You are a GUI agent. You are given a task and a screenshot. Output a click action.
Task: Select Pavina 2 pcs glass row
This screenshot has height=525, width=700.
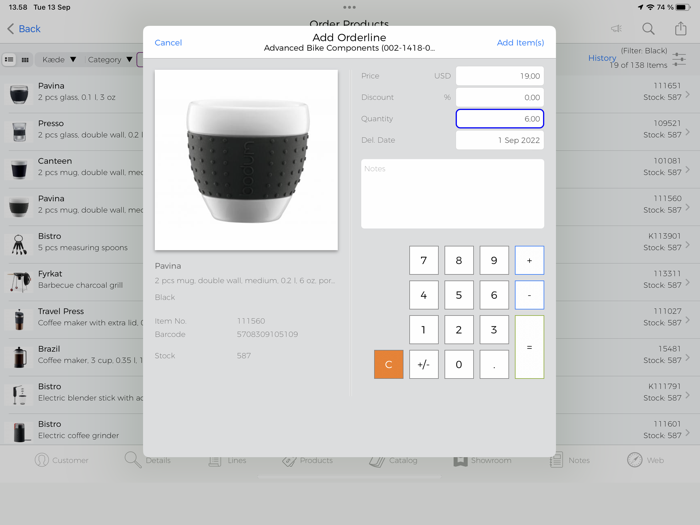(71, 93)
